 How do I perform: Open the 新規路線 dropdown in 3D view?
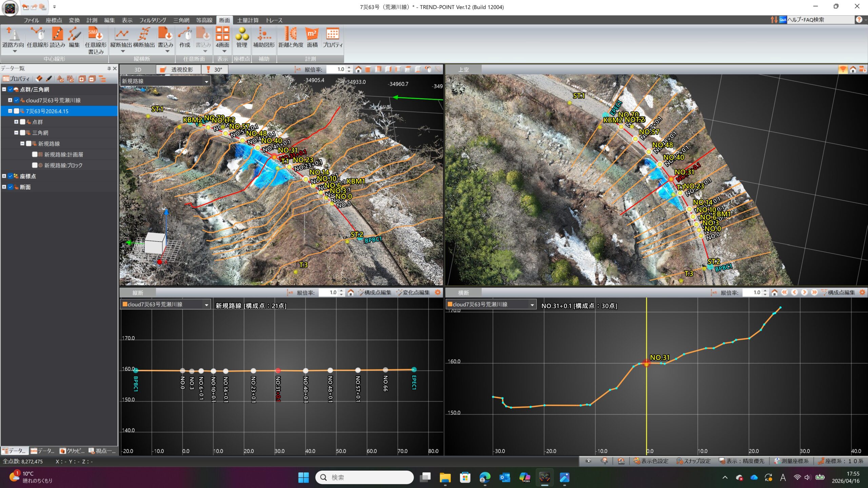point(206,81)
